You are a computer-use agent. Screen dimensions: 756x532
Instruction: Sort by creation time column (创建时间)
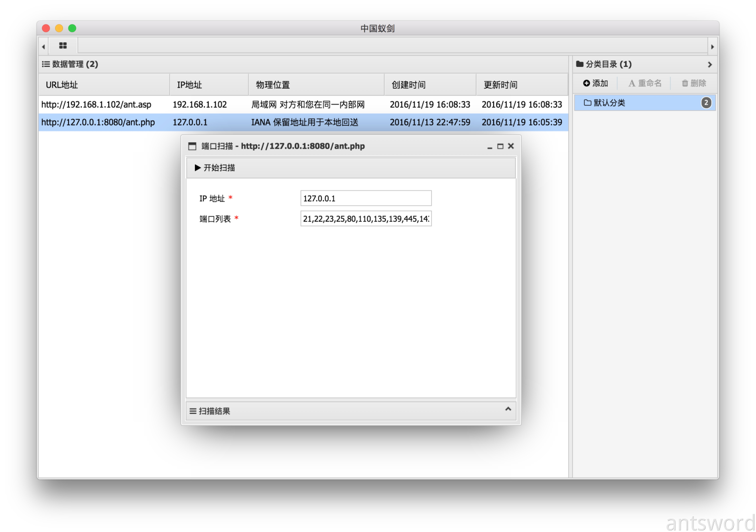(409, 85)
